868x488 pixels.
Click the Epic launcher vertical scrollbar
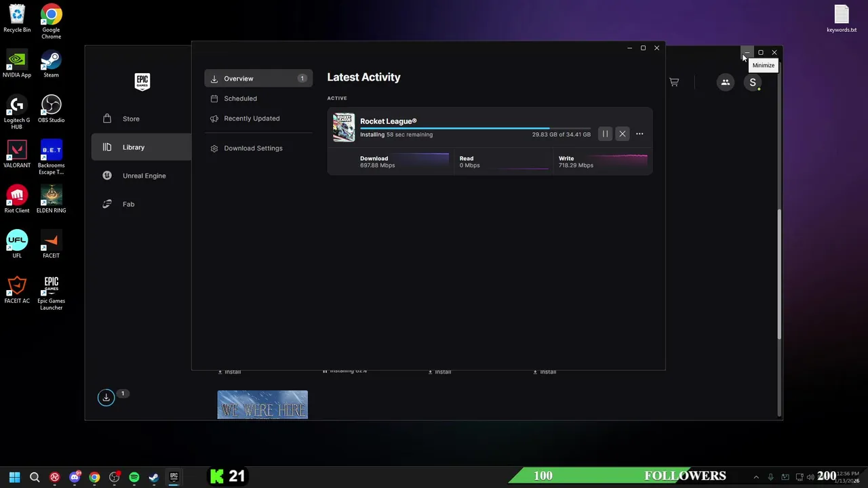pyautogui.click(x=779, y=274)
